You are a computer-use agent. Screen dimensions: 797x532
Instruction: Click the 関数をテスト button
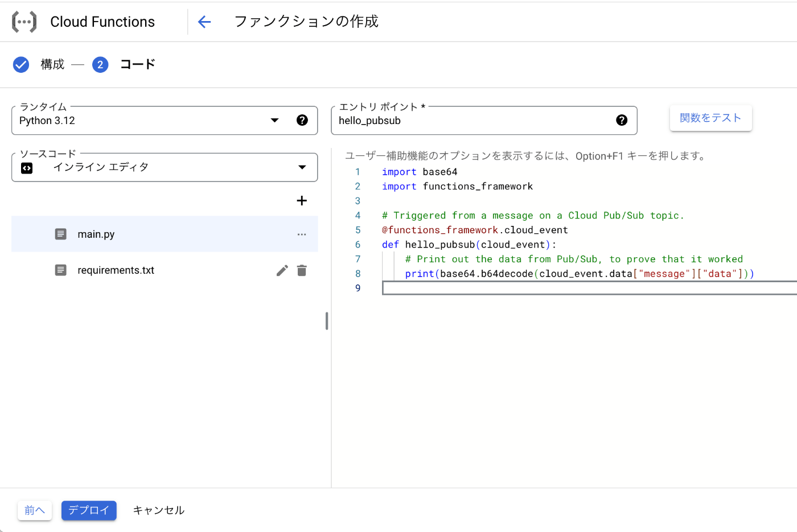pyautogui.click(x=710, y=118)
